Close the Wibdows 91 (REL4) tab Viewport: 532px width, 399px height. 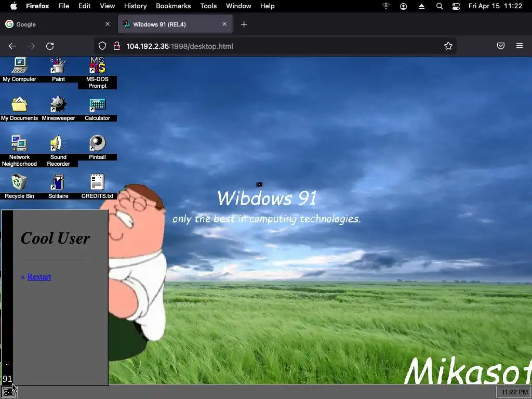(x=224, y=24)
